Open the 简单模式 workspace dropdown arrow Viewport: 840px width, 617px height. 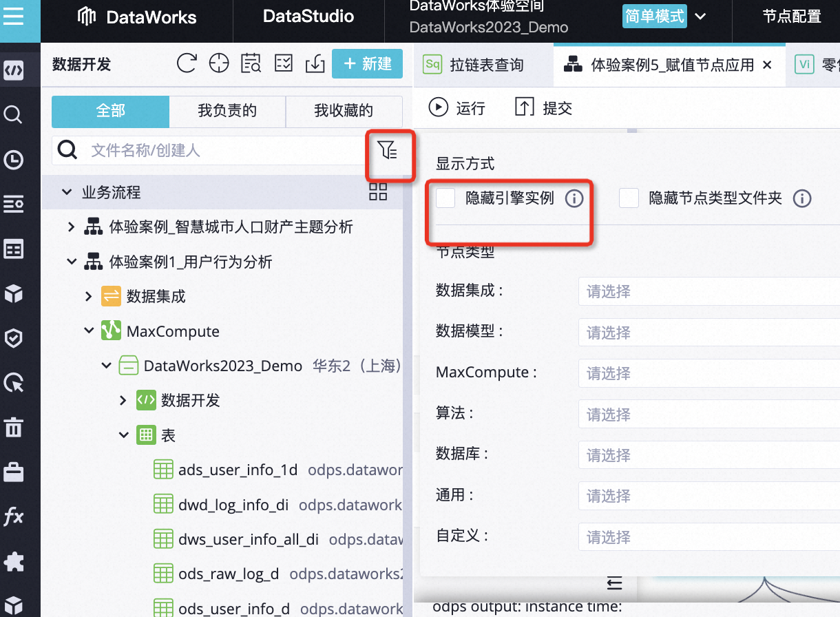tap(700, 17)
